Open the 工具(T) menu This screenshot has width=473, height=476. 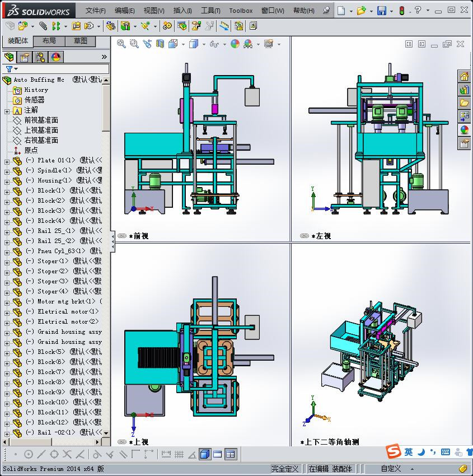[x=210, y=11]
